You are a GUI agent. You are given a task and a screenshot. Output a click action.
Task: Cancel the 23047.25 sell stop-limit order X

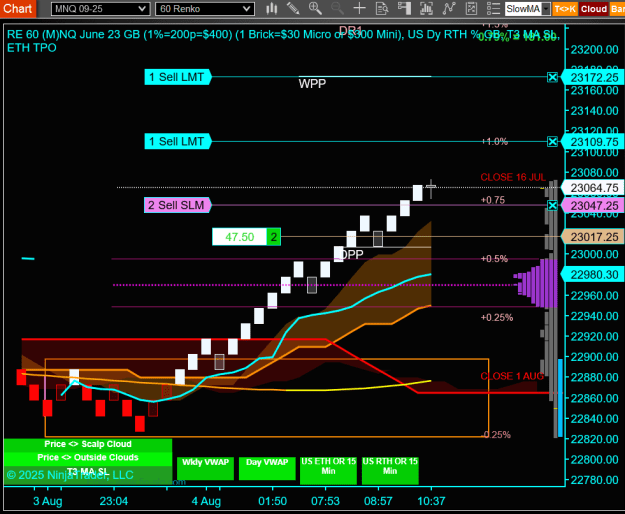(552, 206)
